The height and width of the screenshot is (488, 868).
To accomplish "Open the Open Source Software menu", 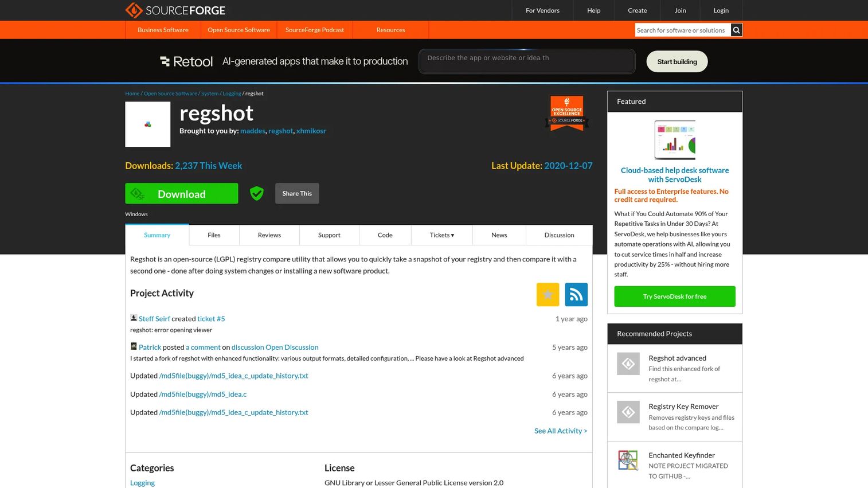I will pyautogui.click(x=238, y=30).
